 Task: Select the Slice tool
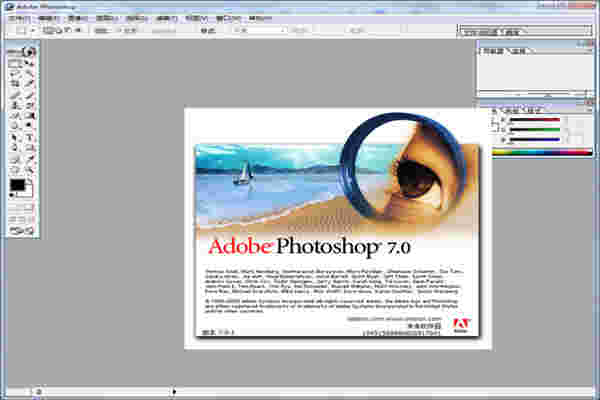[29, 83]
